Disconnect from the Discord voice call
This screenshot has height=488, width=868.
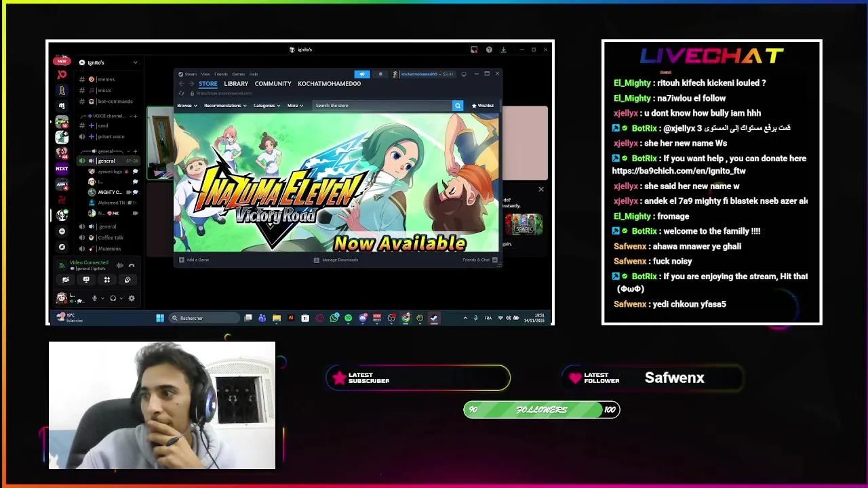point(132,266)
